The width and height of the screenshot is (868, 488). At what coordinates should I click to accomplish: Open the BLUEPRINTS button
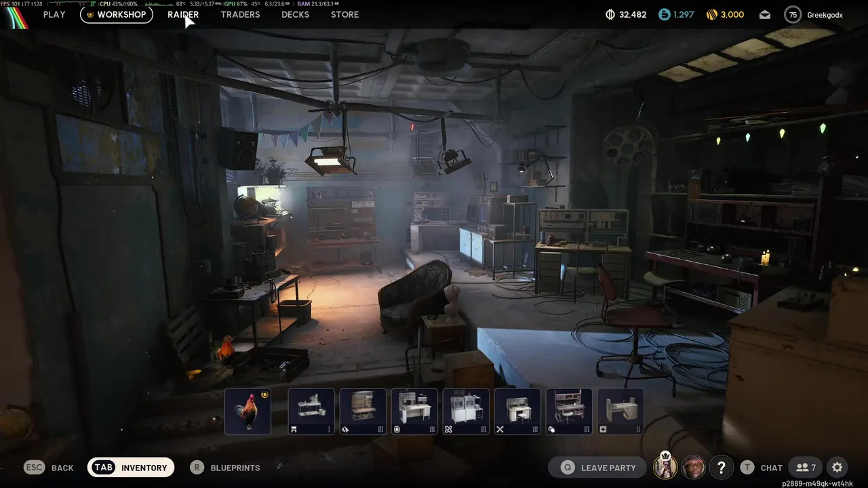coord(225,468)
